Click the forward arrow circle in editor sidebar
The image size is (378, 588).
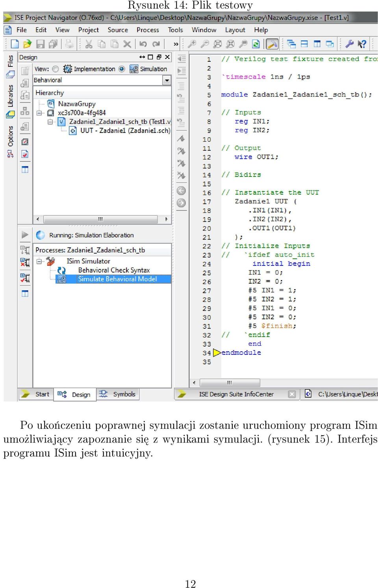[181, 203]
